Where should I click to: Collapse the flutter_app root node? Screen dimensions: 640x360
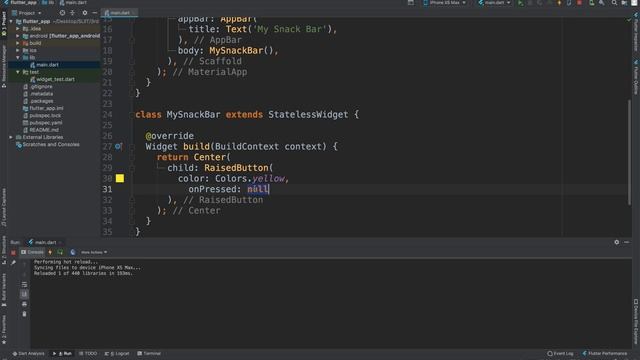(11, 21)
